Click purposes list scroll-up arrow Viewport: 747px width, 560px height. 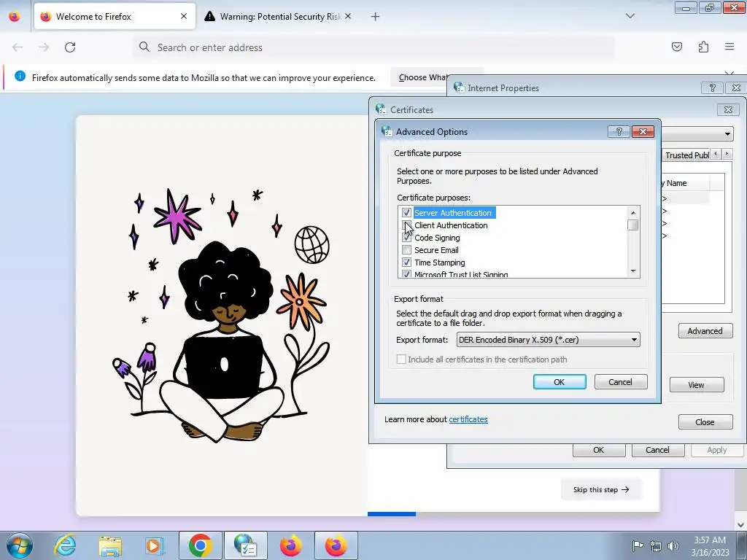633,212
